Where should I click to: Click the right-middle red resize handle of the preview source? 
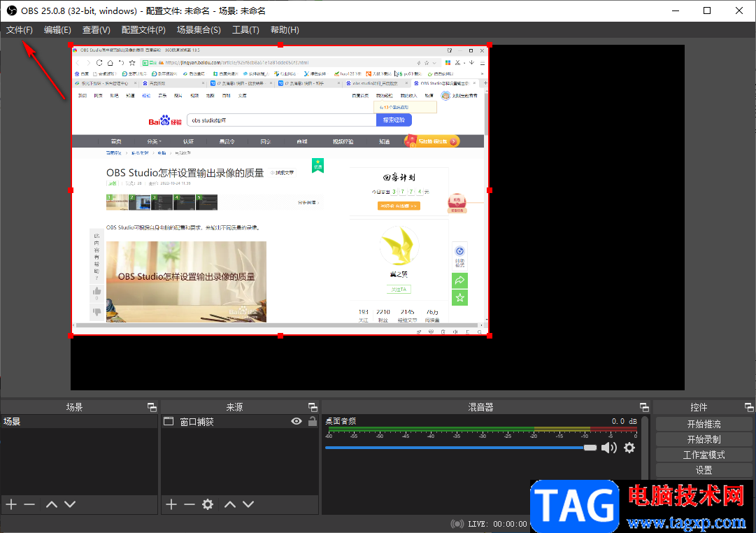tap(490, 190)
